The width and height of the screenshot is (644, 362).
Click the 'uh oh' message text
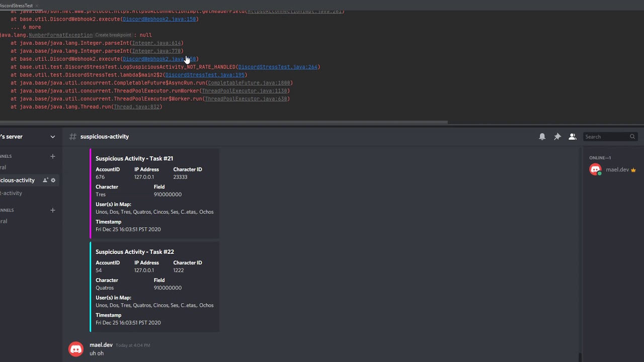[97, 353]
